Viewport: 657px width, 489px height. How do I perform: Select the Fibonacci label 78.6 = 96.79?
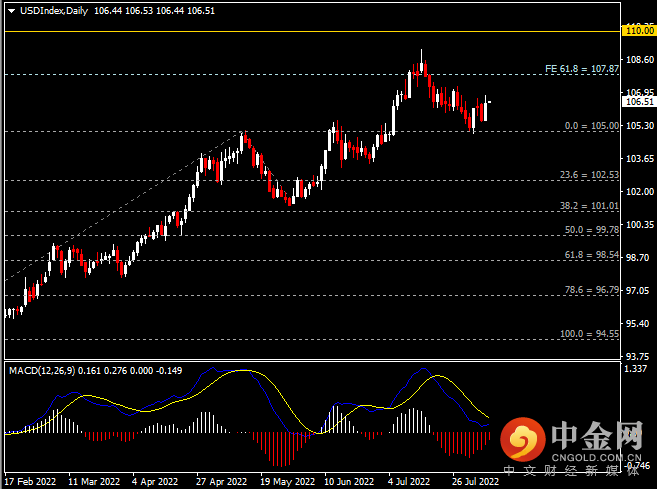(x=592, y=290)
